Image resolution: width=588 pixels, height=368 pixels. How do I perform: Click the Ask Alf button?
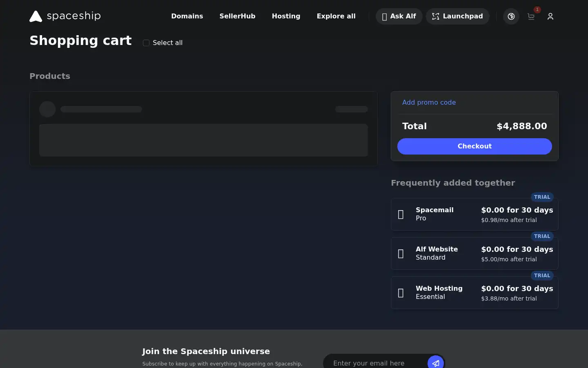pyautogui.click(x=399, y=16)
